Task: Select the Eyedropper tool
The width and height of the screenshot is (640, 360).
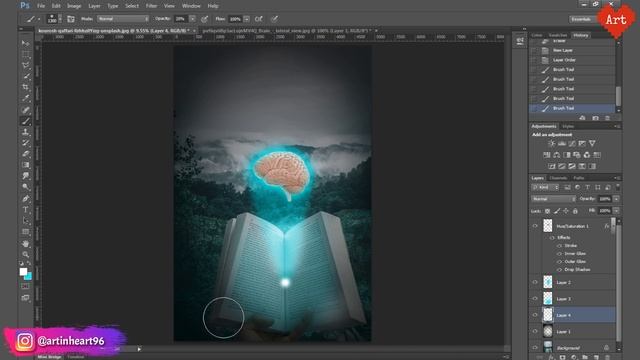Action: click(x=26, y=98)
